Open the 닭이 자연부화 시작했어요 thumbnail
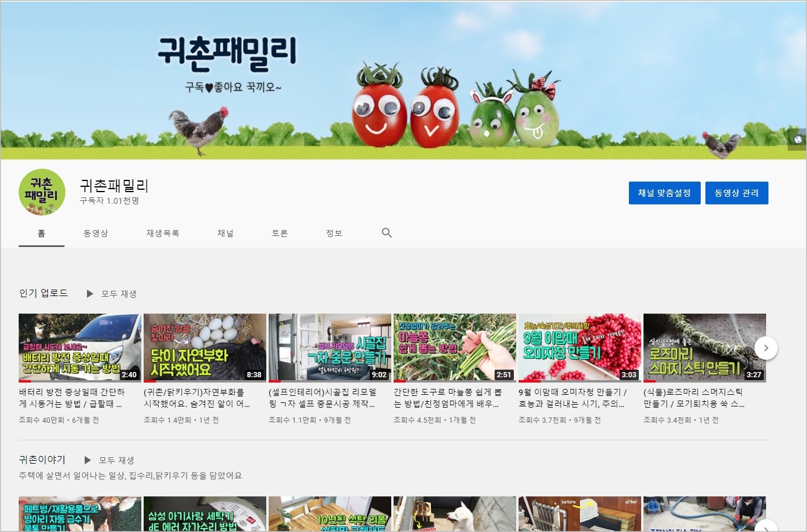The image size is (807, 532). [205, 348]
